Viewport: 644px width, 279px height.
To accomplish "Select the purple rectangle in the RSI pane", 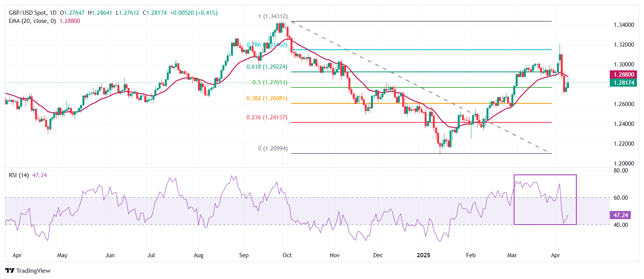I will click(545, 175).
